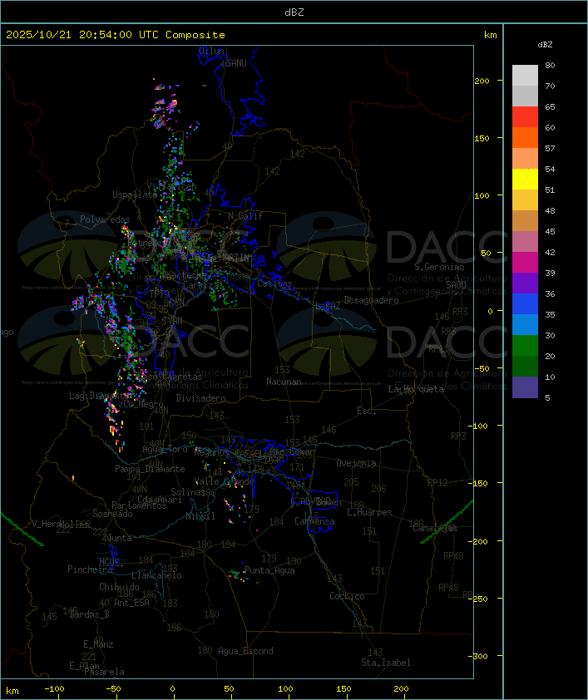This screenshot has width=588, height=700.
Task: Click the light blue 30-35 dBZ swatch
Action: 525,325
